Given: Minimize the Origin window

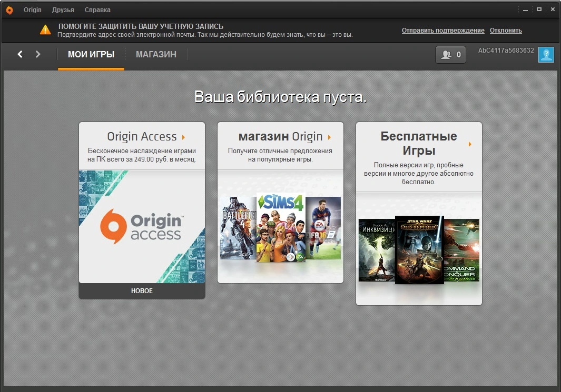Looking at the screenshot, I should point(525,9).
